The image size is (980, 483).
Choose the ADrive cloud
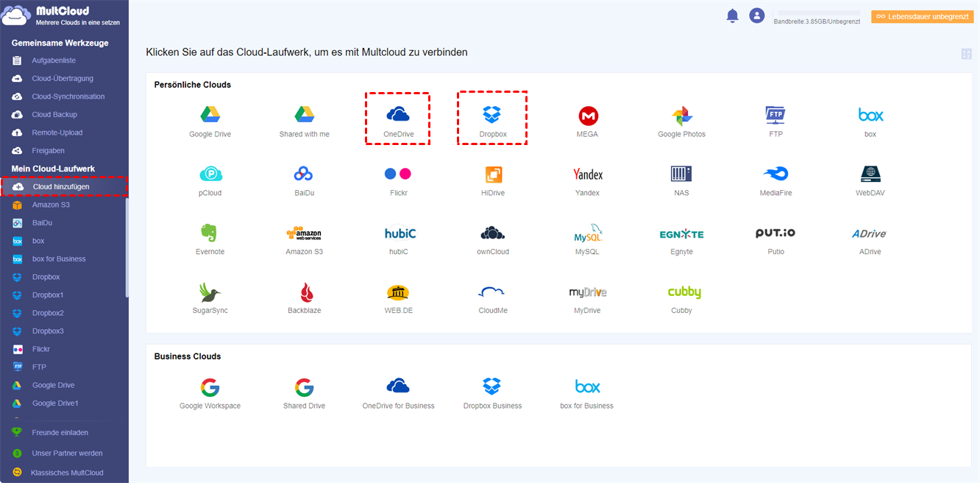click(870, 239)
